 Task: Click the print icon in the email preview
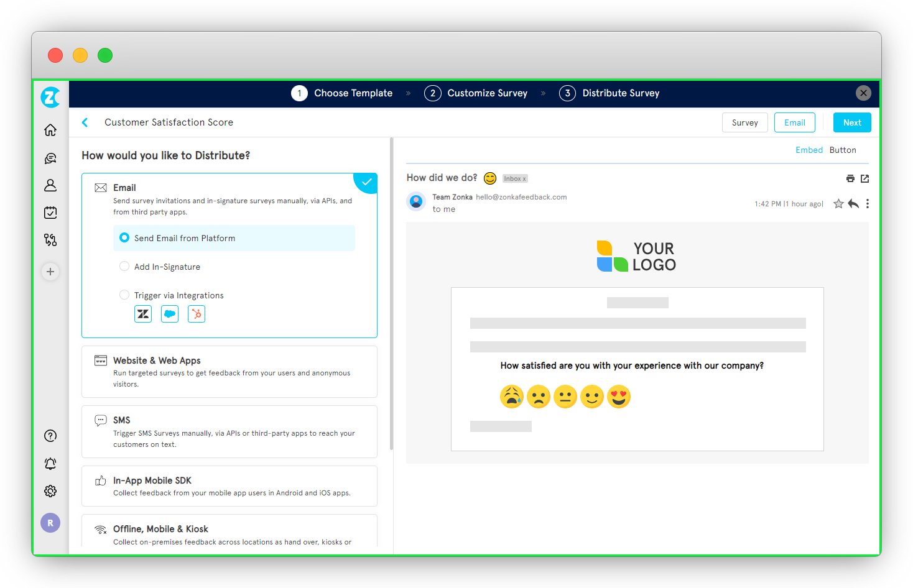850,178
